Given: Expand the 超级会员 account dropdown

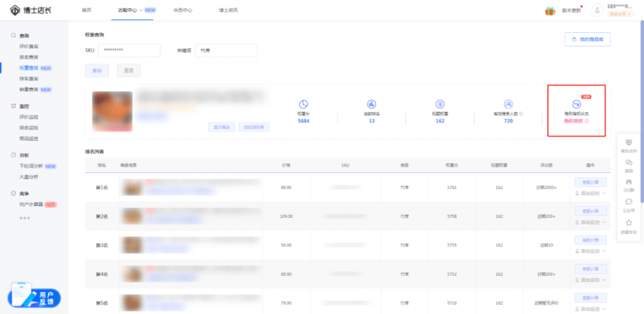Looking at the screenshot, I should click(620, 14).
